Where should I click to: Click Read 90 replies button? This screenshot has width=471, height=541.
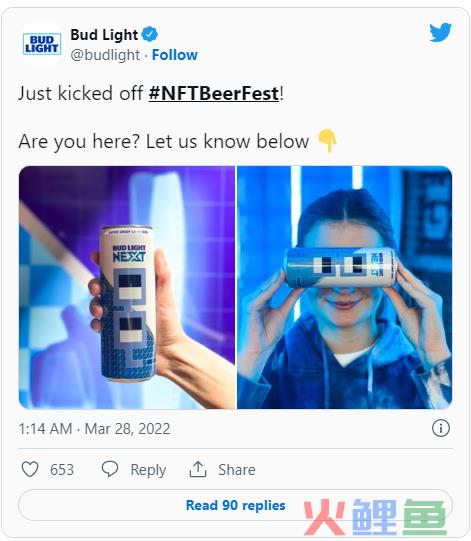pos(235,505)
